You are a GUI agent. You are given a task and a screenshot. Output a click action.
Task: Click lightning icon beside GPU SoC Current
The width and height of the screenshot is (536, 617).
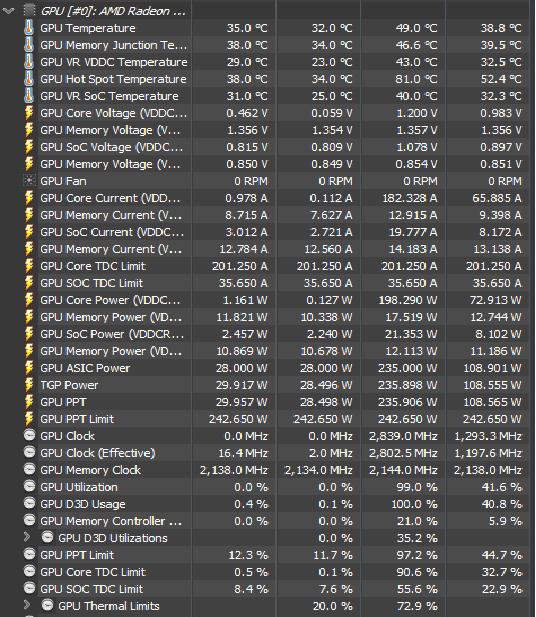click(x=29, y=231)
